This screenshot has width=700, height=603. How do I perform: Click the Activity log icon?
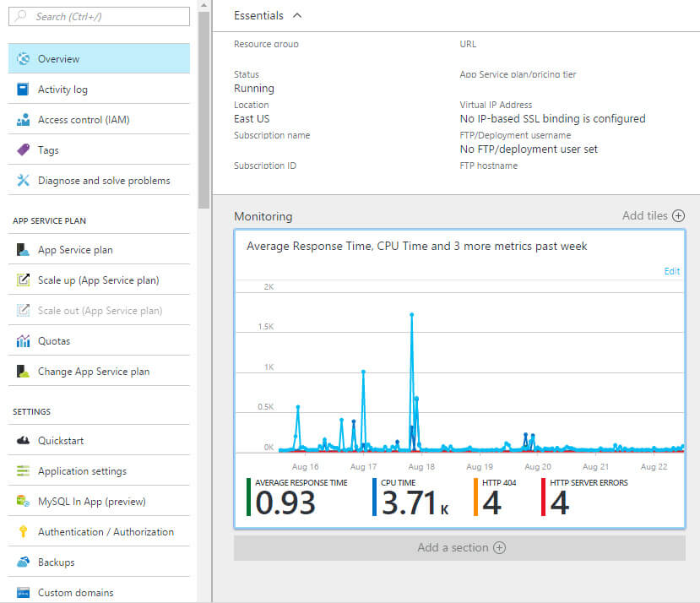point(23,90)
